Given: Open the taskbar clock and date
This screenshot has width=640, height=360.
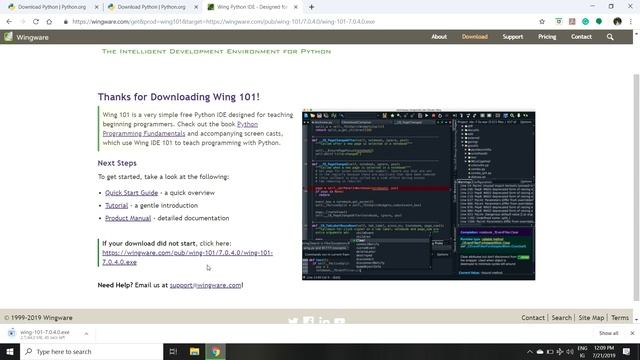Looking at the screenshot, I should pos(604,351).
